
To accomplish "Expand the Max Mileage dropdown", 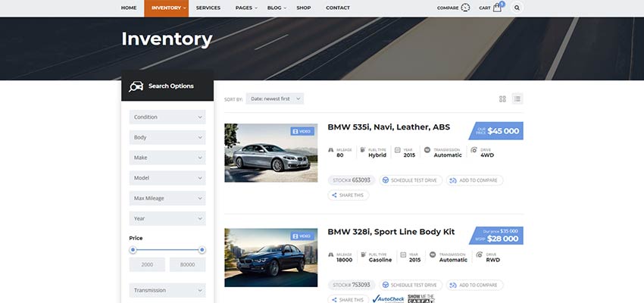I will (167, 198).
